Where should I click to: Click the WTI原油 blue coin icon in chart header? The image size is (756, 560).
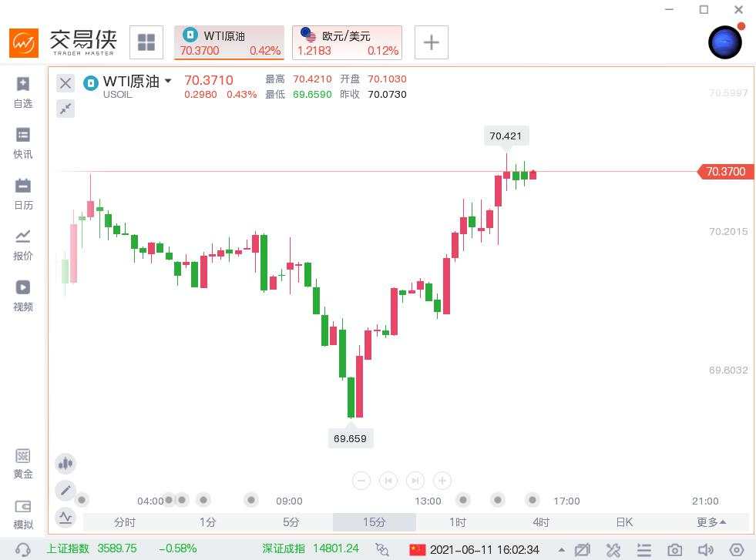pyautogui.click(x=91, y=83)
